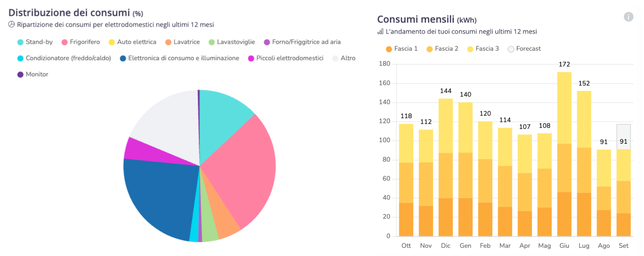Click the info icon near Consumi mensili

click(628, 17)
